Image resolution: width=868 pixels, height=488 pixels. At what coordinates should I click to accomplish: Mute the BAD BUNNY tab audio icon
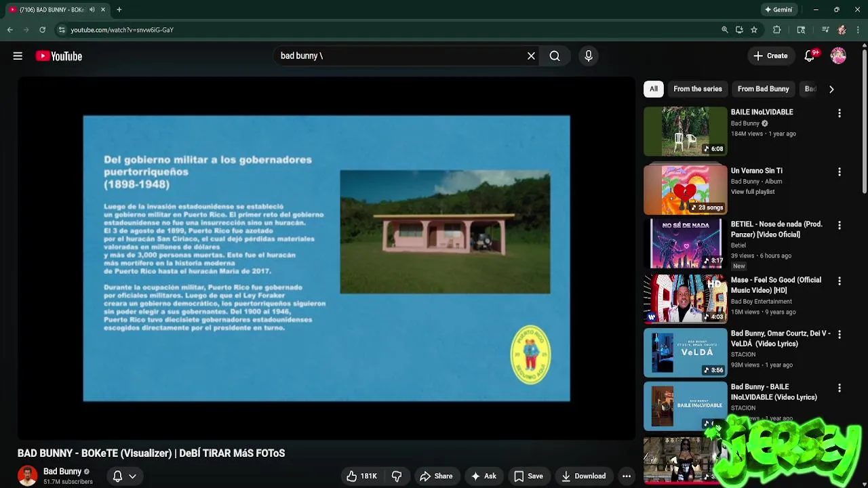(x=92, y=9)
